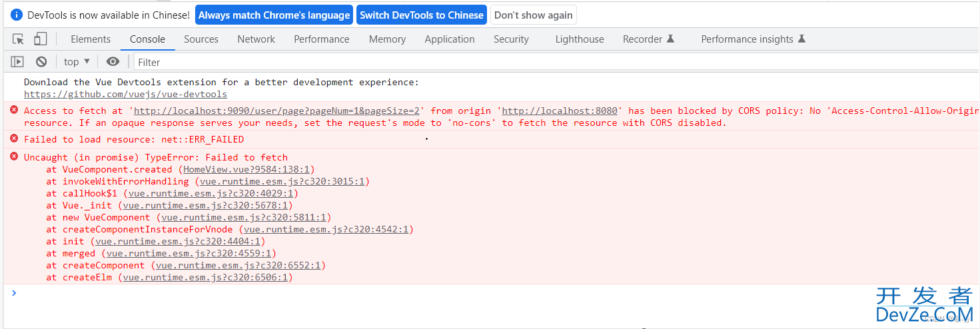Open the Lighthouse tab
The width and height of the screenshot is (980, 329).
point(580,39)
